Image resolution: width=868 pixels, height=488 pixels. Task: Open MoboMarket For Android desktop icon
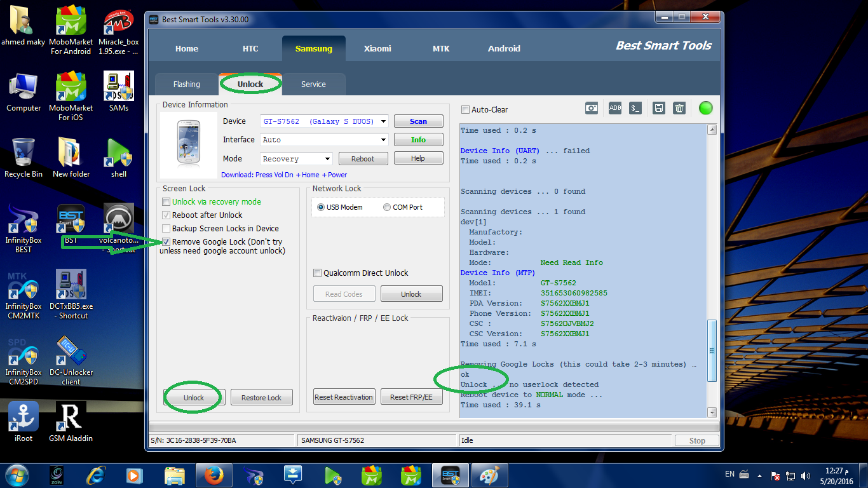coord(71,30)
